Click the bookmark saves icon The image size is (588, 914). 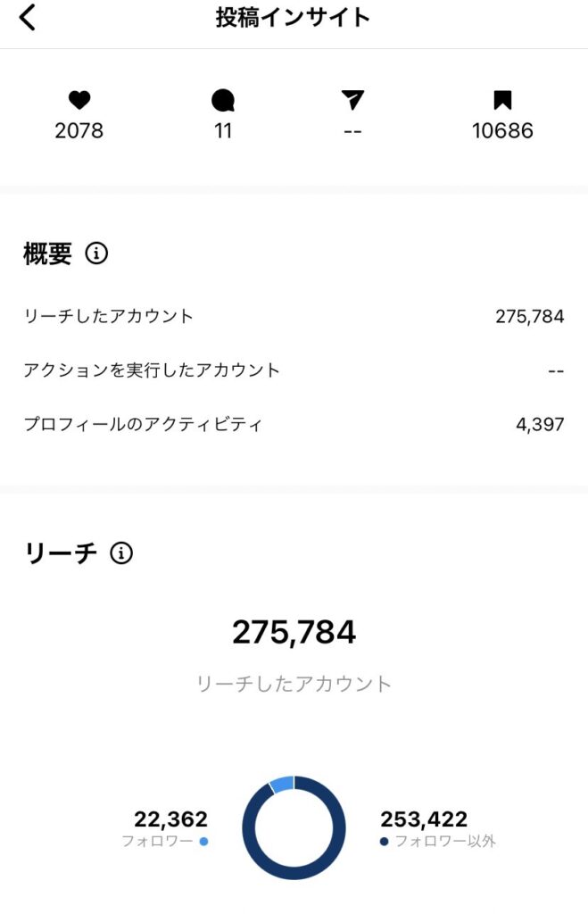point(502,101)
